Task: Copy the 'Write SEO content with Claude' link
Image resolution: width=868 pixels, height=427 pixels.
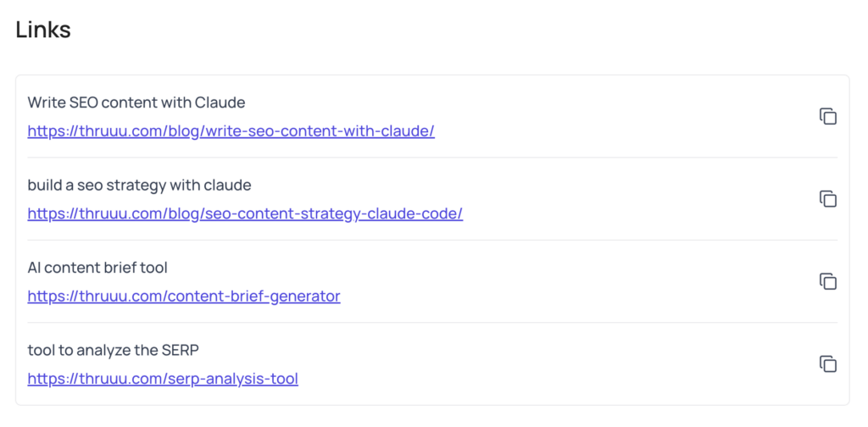Action: click(x=827, y=116)
